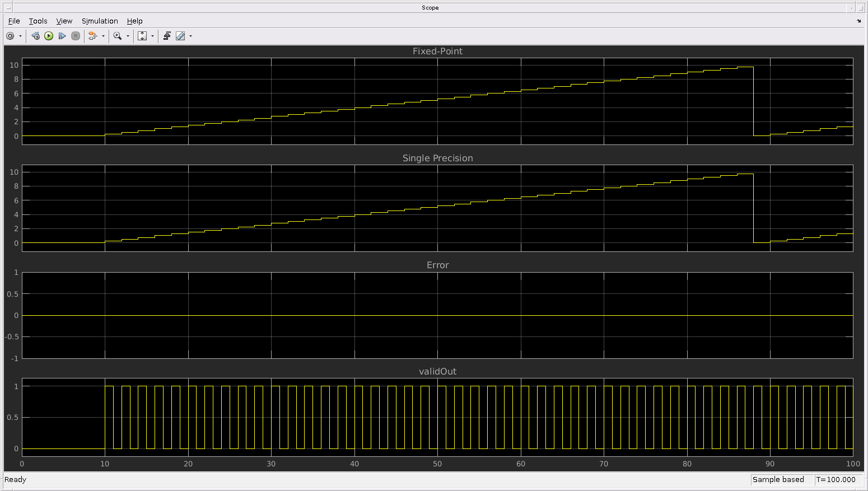Image resolution: width=868 pixels, height=491 pixels.
Task: Click the Cursor Measurements ruler icon
Action: (180, 36)
